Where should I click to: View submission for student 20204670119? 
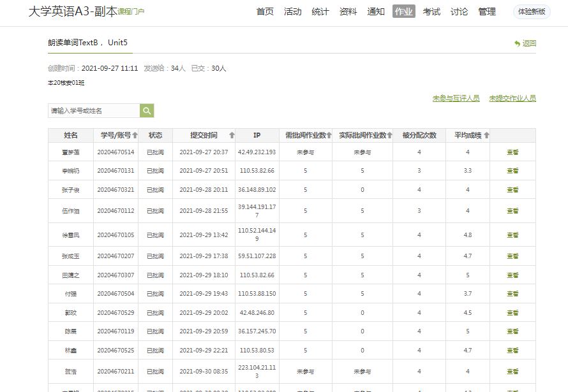[x=512, y=331]
